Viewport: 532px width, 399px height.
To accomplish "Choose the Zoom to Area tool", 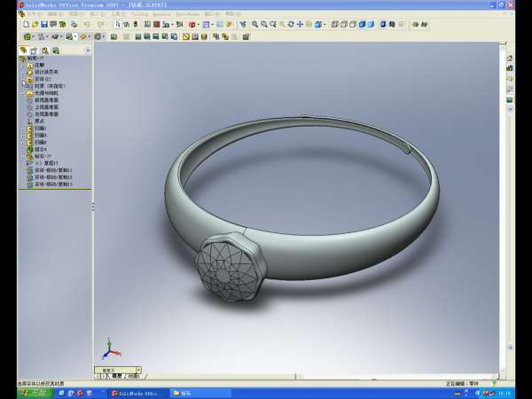I will (x=263, y=25).
